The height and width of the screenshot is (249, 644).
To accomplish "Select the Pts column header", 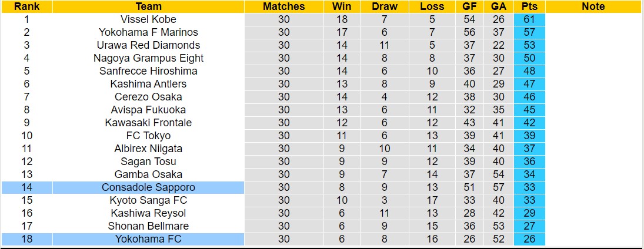I will (x=529, y=6).
